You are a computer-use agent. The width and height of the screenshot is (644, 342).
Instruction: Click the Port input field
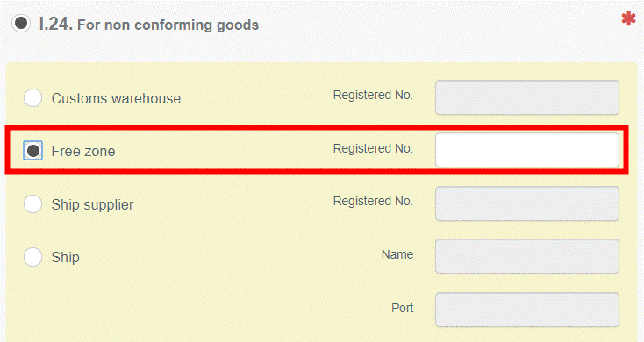(x=527, y=310)
